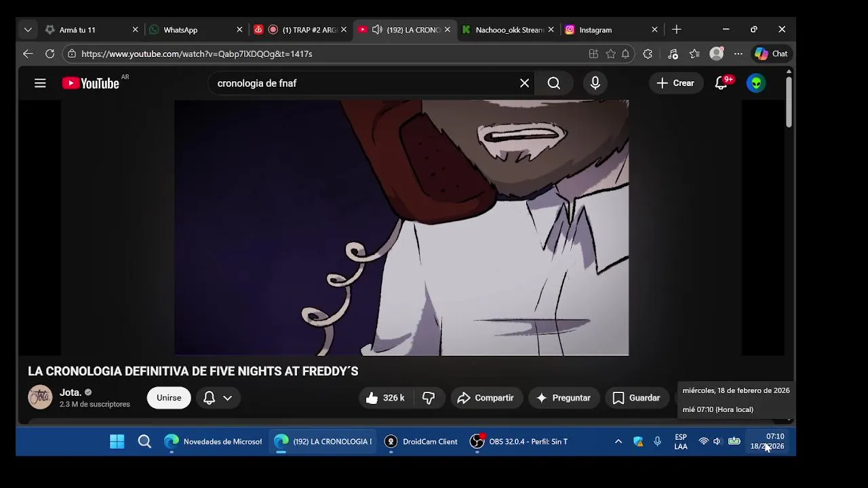Select the LA CRONO YouTube tab
Viewport: 868px width, 488px height.
[x=414, y=30]
